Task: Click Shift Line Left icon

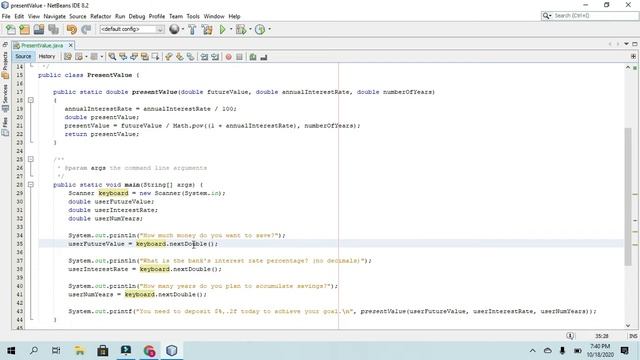Action: coord(204,57)
